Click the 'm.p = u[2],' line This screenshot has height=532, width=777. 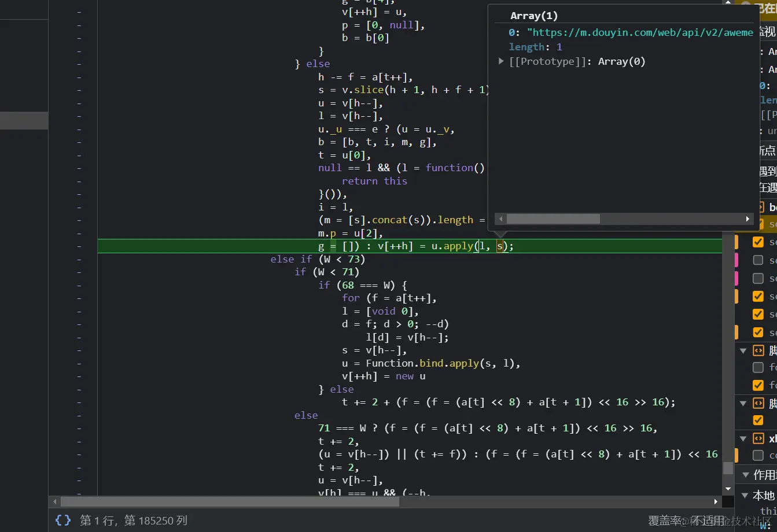click(351, 233)
